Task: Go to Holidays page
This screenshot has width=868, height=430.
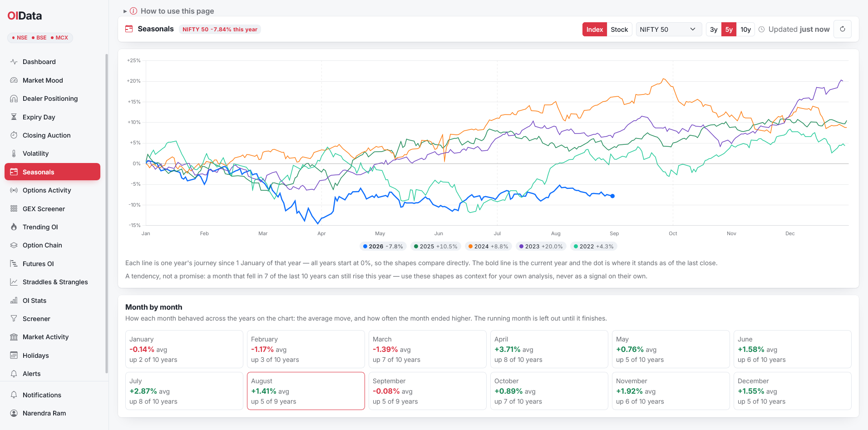Action: tap(52, 356)
